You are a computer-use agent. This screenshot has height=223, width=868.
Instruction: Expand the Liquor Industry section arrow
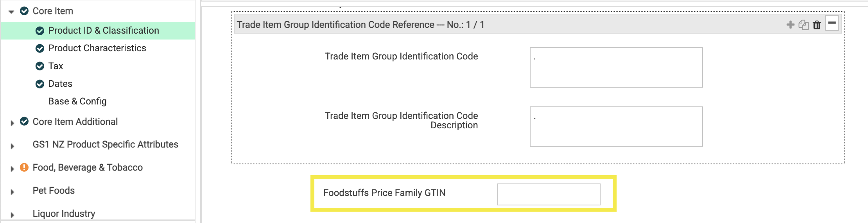tap(12, 215)
